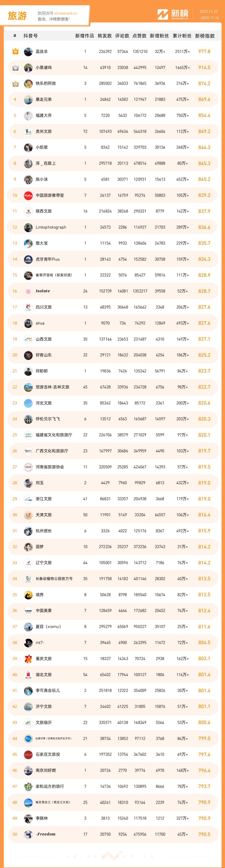
Task: Click the Newrank logo icon in header
Action: tap(162, 14)
